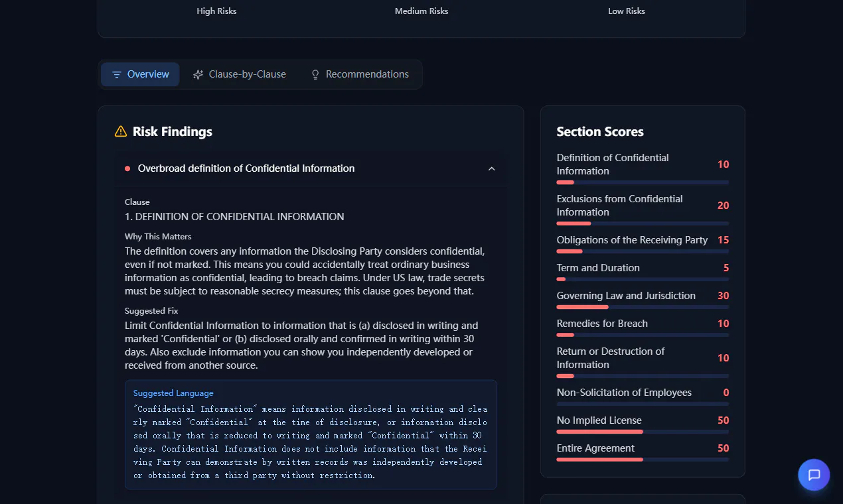Click the No Implied License score bar
Screen dimensions: 843x504
tap(643, 432)
